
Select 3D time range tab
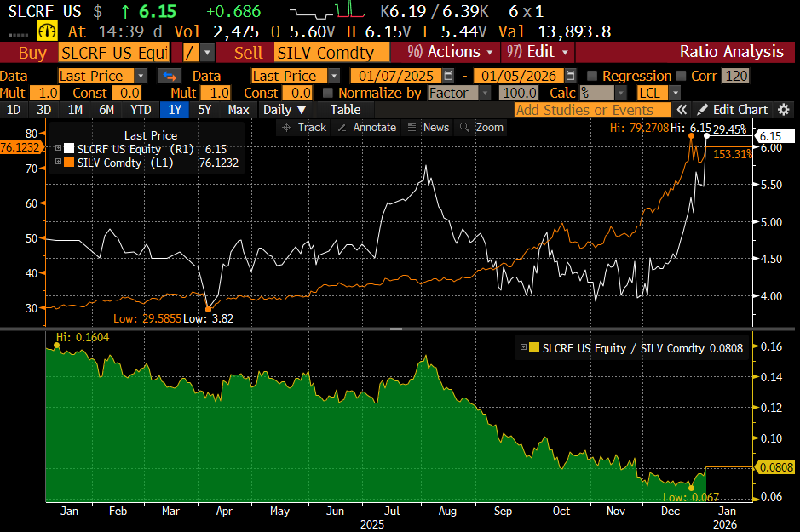(x=44, y=110)
